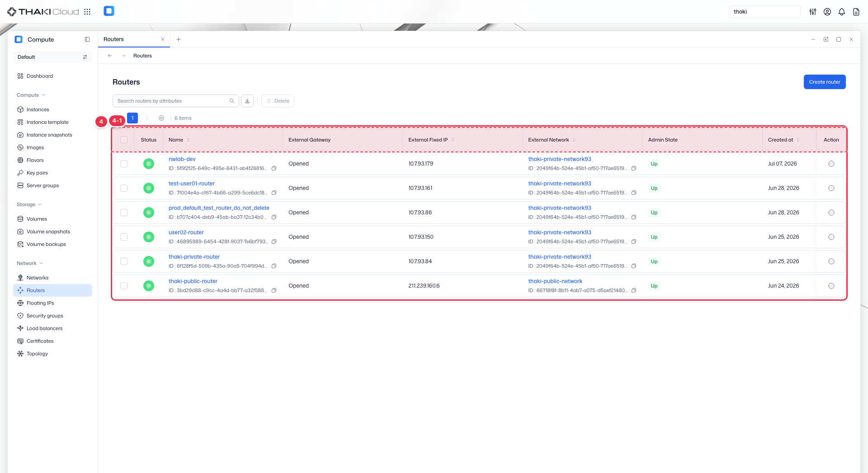Image resolution: width=868 pixels, height=473 pixels.
Task: Check the test-user01-router checkbox
Action: 124,188
